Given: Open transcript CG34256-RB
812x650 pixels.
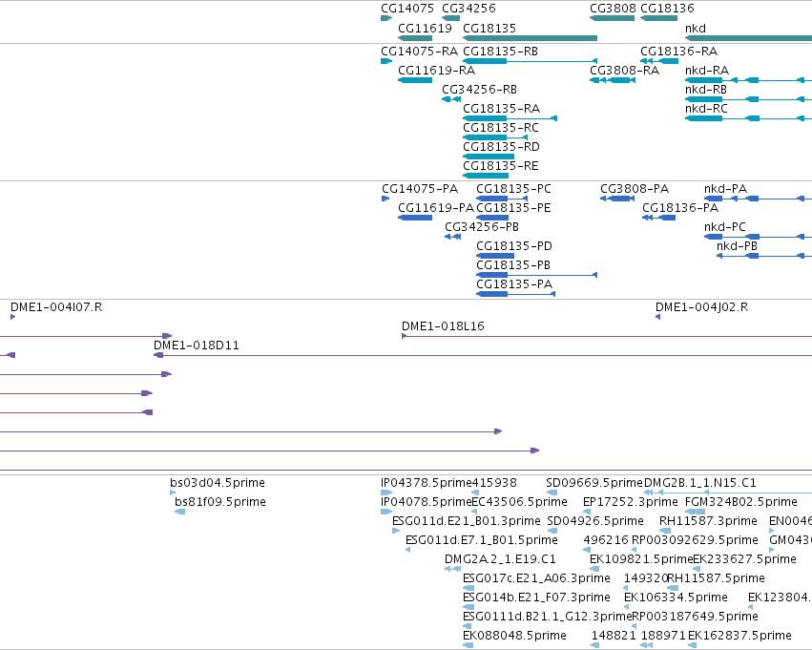Looking at the screenshot, I should pyautogui.click(x=479, y=90).
